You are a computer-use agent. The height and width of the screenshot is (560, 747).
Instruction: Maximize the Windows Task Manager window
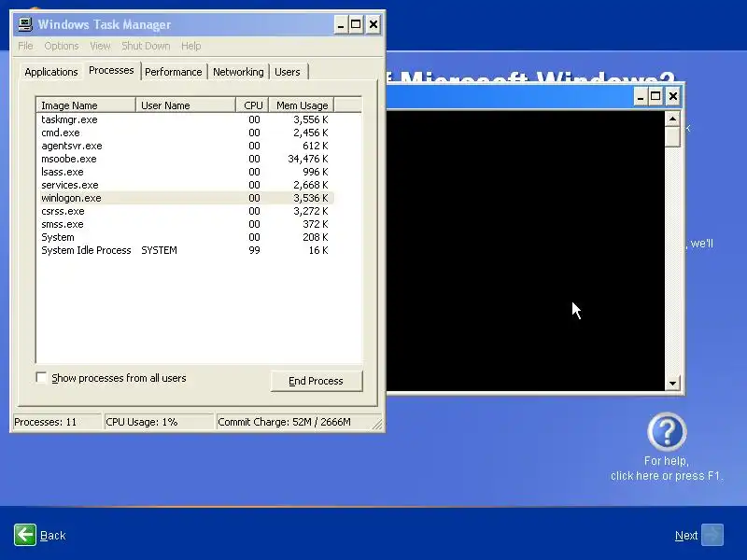click(356, 24)
